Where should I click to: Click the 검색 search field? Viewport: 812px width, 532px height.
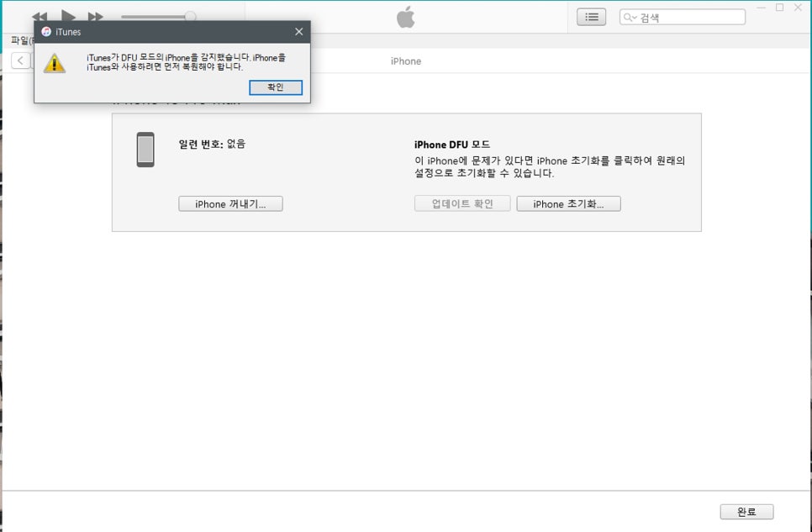682,17
